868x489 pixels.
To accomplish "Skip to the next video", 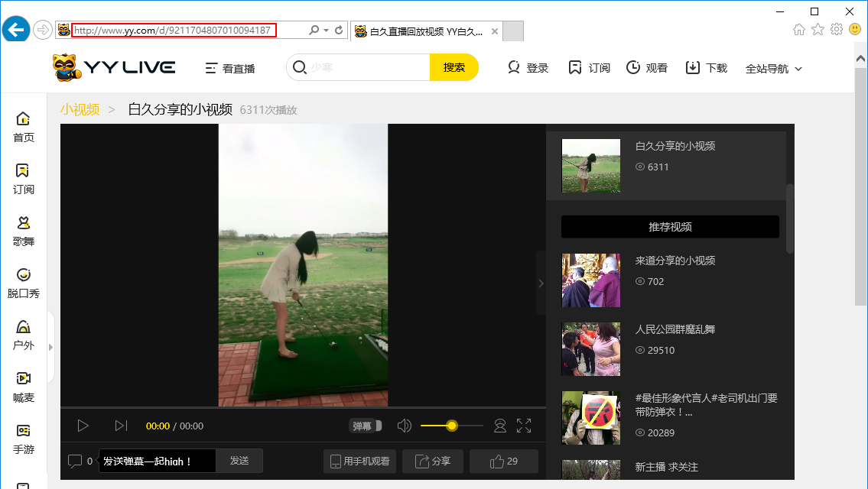I will pos(121,426).
